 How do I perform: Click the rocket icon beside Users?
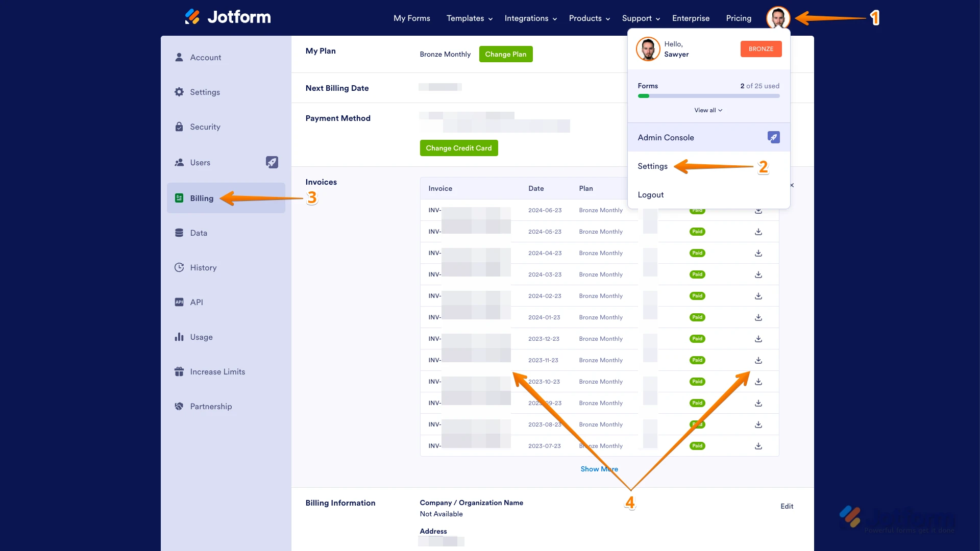[272, 162]
